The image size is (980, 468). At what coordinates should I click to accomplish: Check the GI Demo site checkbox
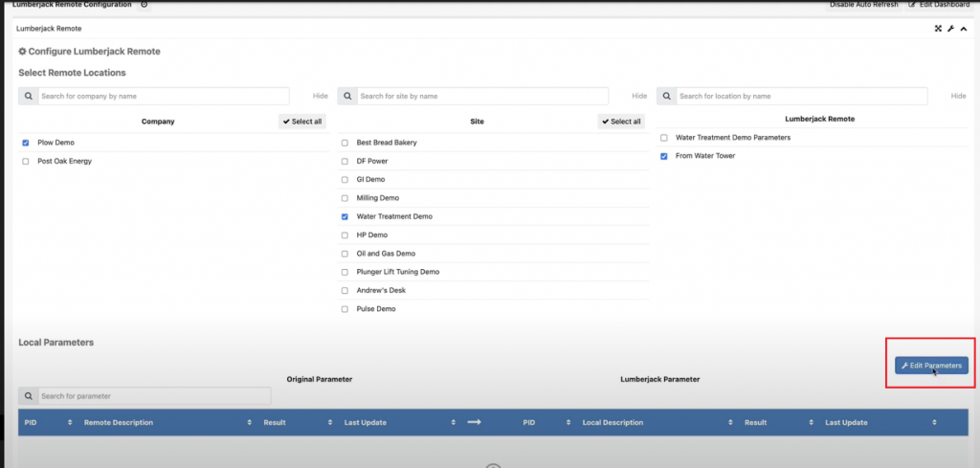345,179
